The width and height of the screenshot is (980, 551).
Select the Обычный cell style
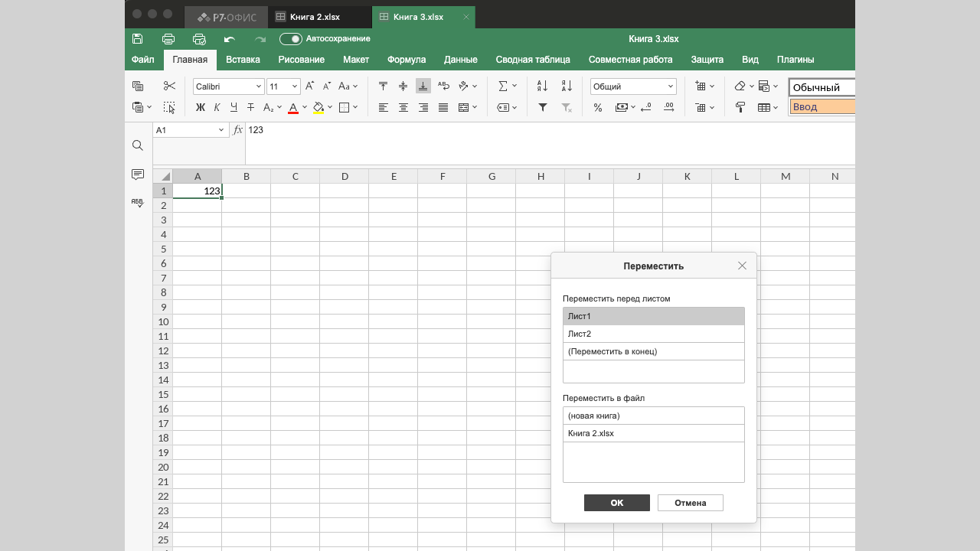(x=822, y=87)
